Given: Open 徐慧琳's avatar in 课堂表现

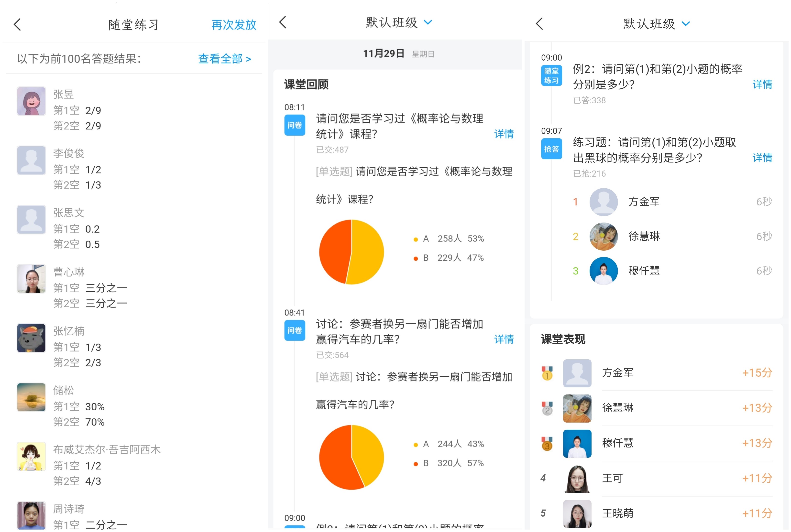Looking at the screenshot, I should (x=577, y=408).
